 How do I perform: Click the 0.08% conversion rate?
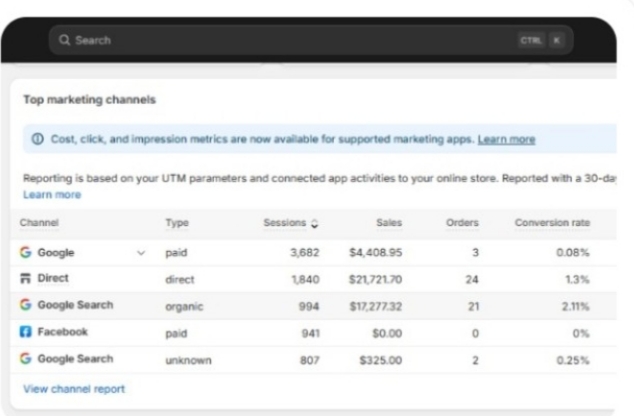[573, 253]
